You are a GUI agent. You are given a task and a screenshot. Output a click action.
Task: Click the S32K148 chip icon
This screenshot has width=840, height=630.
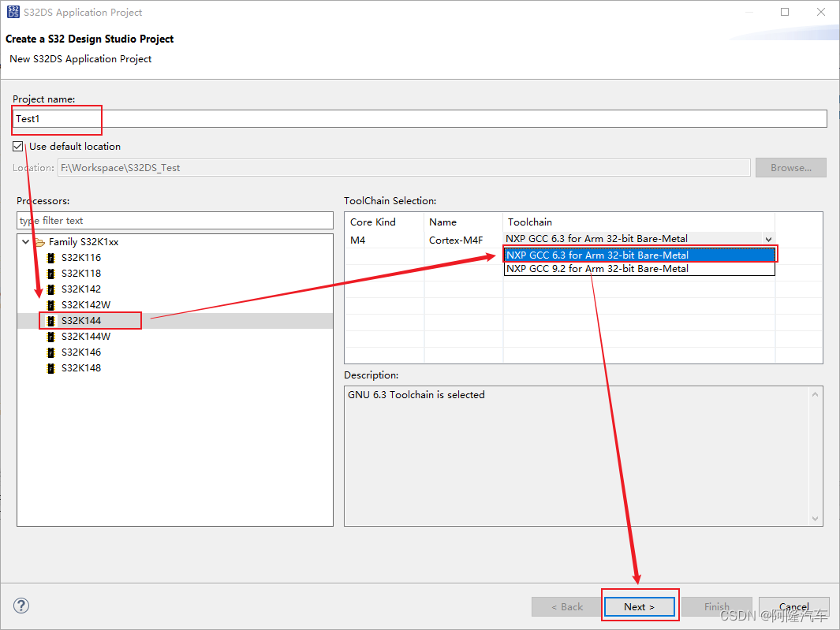point(51,368)
